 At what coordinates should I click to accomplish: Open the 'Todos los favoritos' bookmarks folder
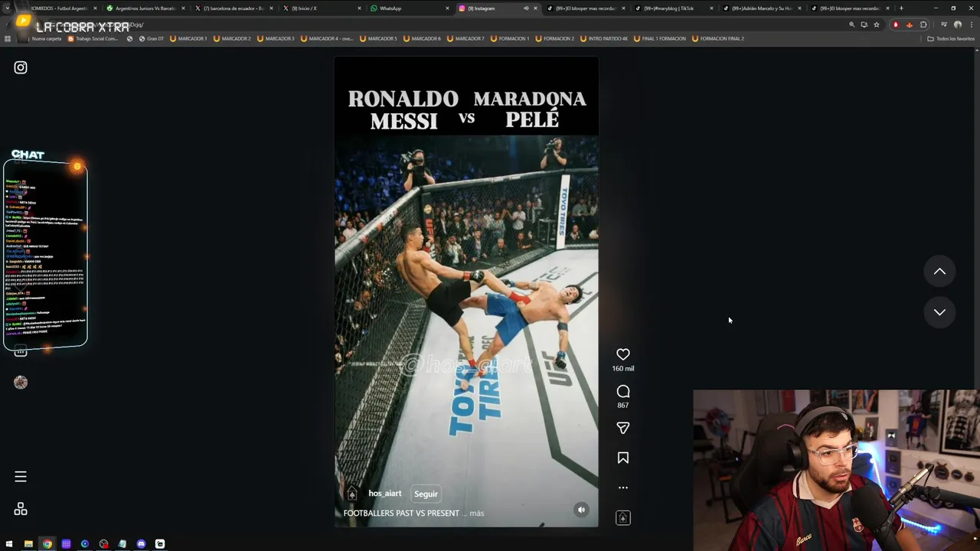click(951, 38)
